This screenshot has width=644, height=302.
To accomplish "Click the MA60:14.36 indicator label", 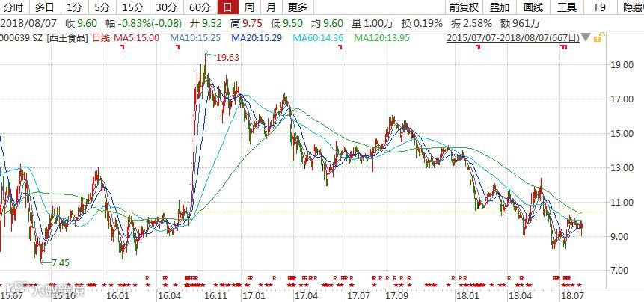I will coord(318,38).
